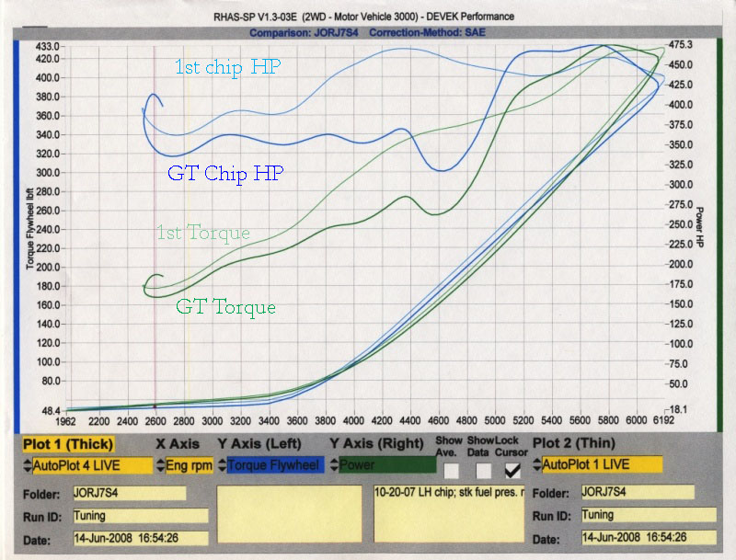The width and height of the screenshot is (736, 560).
Task: Select the Plot 1 (Thick) label
Action: click(68, 444)
